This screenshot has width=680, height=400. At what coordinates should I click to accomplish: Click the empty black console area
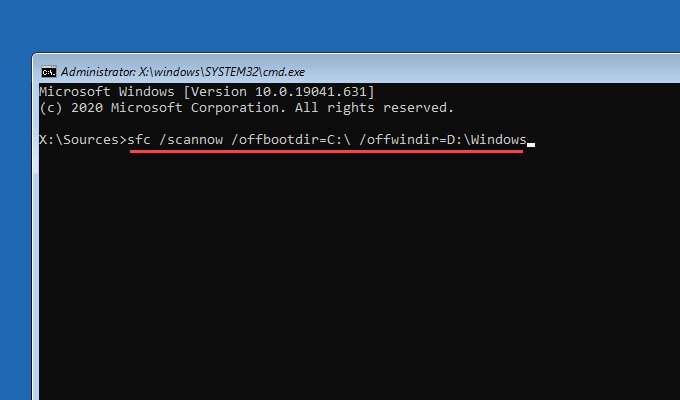[x=350, y=280]
